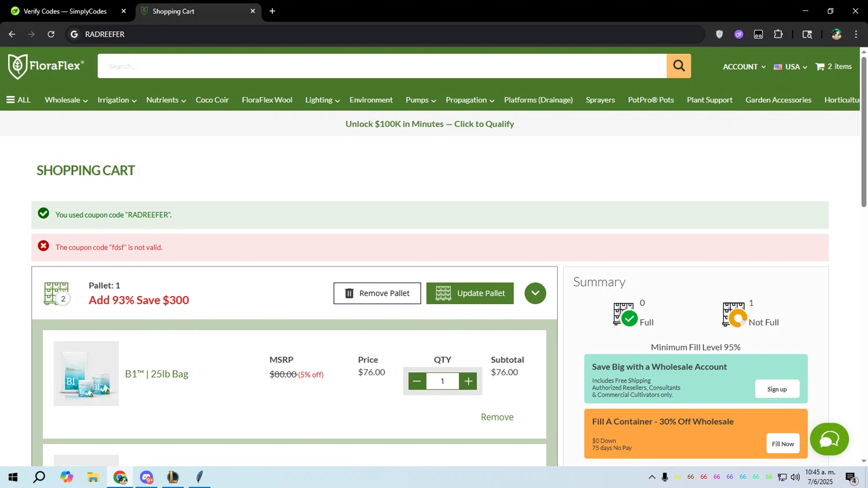Open the ACCOUNT dropdown
868x488 pixels.
744,66
